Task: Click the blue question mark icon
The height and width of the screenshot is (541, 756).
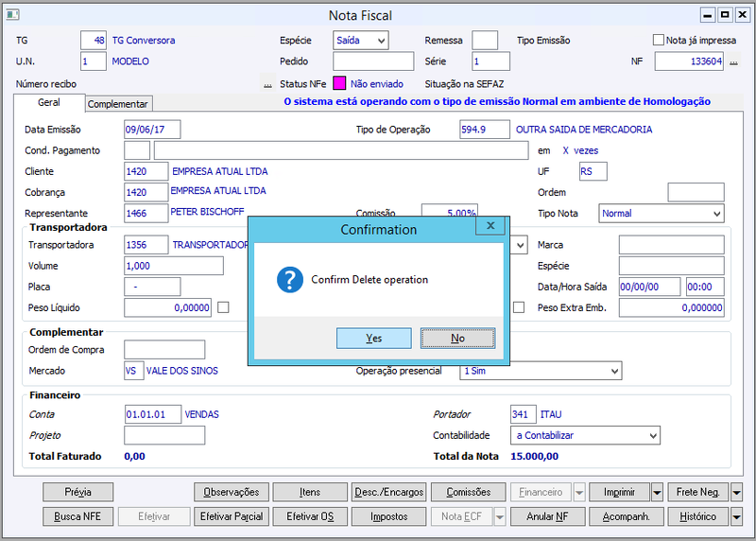Action: 290,279
